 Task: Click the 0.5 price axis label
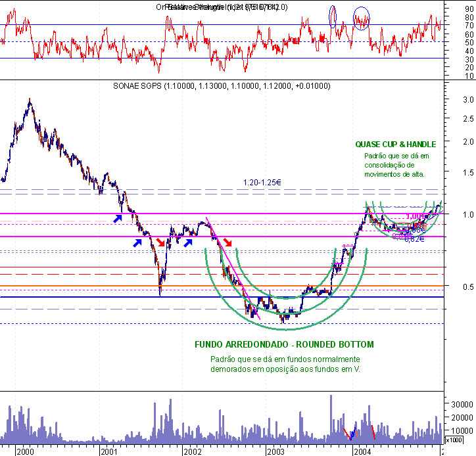point(450,286)
